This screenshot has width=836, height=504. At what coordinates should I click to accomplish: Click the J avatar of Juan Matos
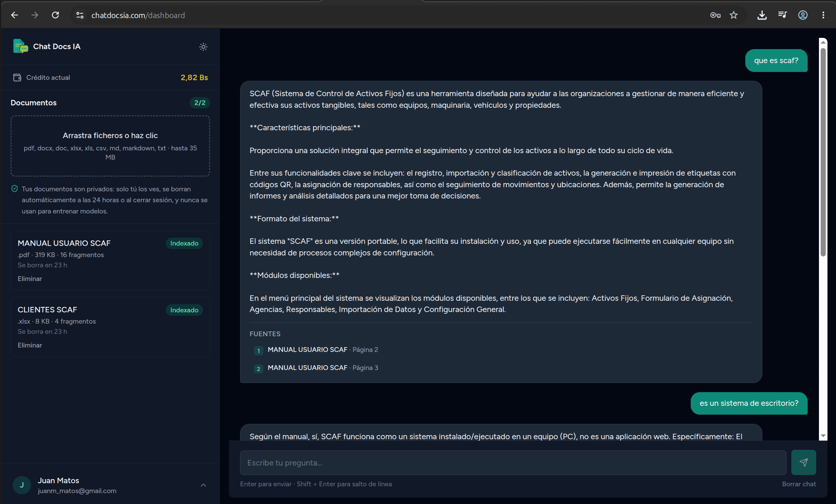point(22,485)
